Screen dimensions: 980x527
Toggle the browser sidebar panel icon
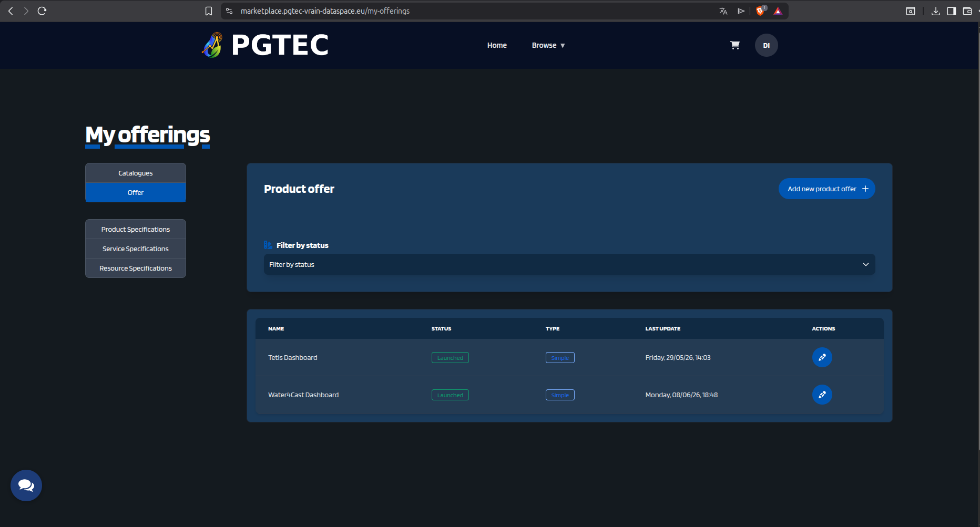[x=952, y=11]
